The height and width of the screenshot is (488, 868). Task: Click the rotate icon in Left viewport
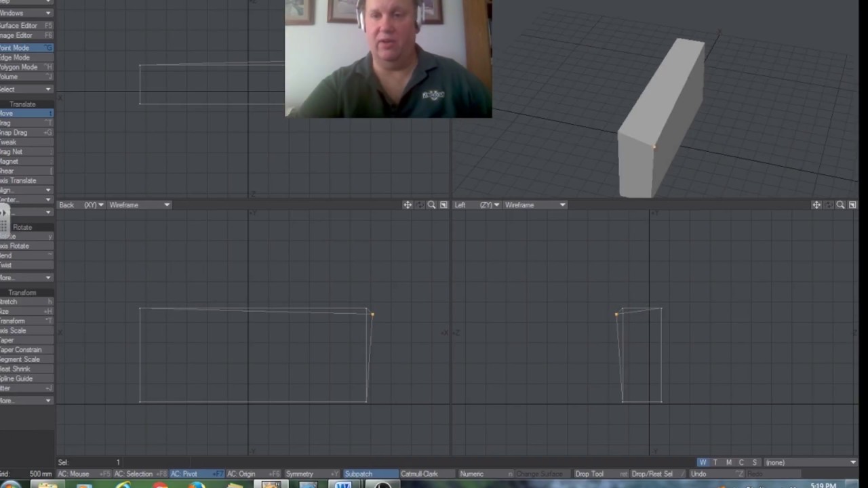click(829, 205)
